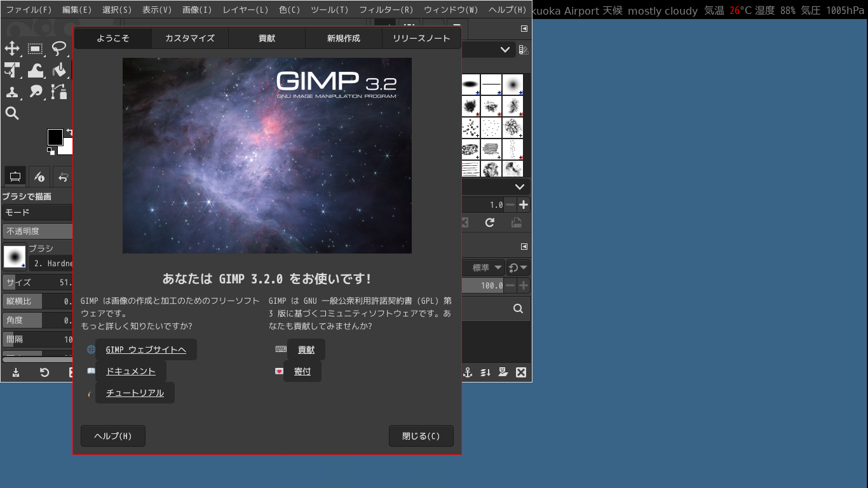
Task: Select the Smudge tool icon
Action: tap(36, 91)
